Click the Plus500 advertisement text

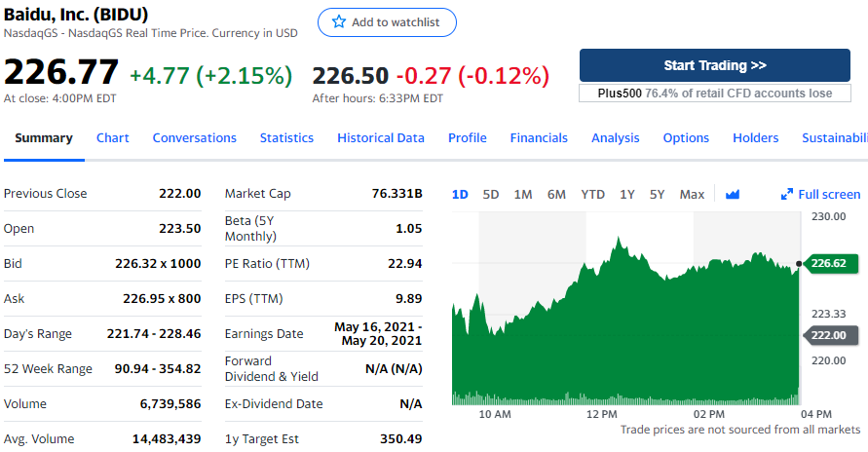click(x=715, y=94)
